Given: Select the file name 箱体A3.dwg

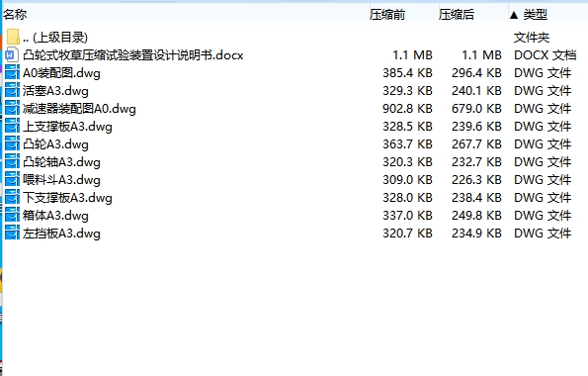Looking at the screenshot, I should [55, 216].
